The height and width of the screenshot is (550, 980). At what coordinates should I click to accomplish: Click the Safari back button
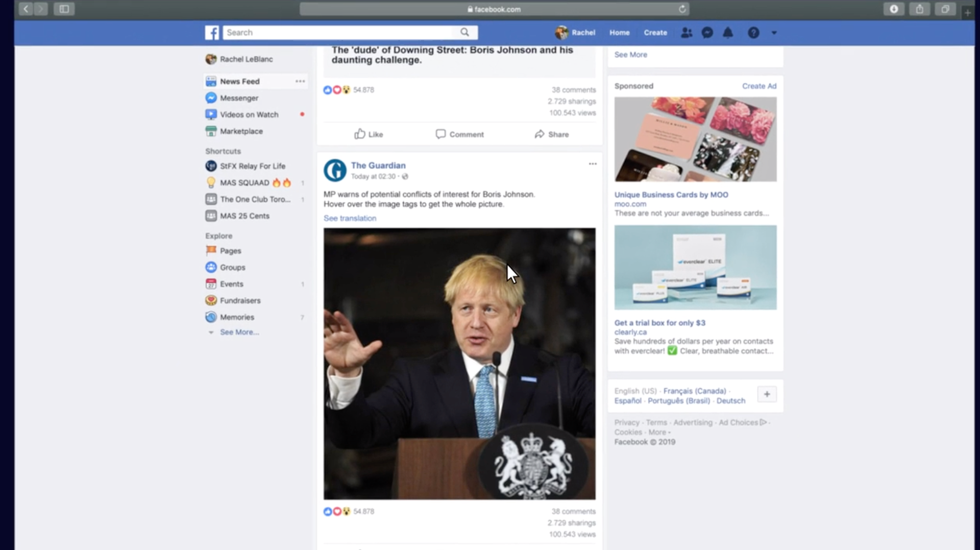26,9
